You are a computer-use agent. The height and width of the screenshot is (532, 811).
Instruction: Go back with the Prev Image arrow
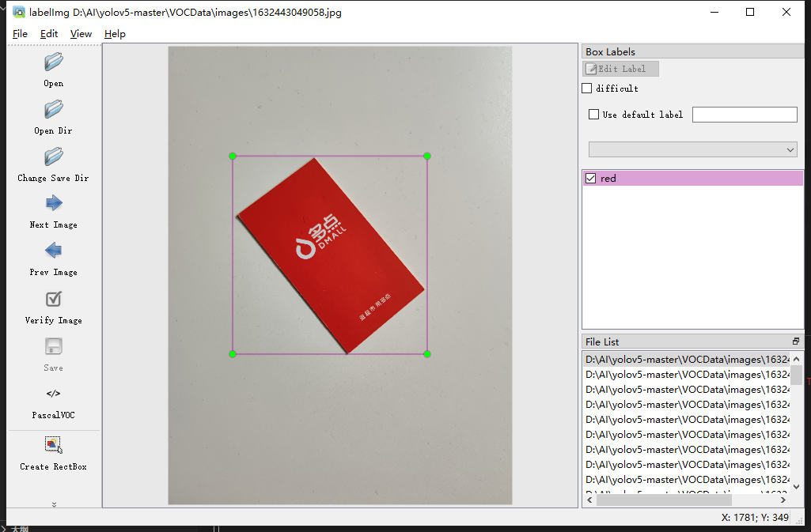click(53, 251)
